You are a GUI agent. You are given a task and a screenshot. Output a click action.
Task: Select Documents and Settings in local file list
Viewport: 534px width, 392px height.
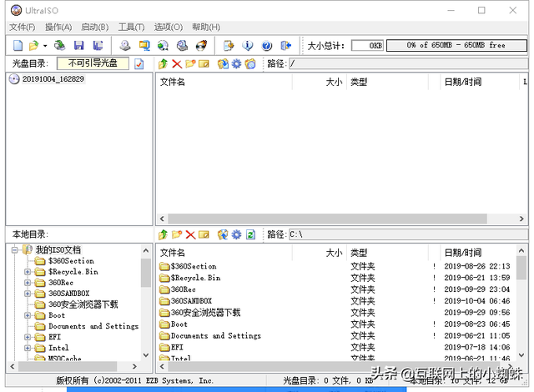click(215, 336)
